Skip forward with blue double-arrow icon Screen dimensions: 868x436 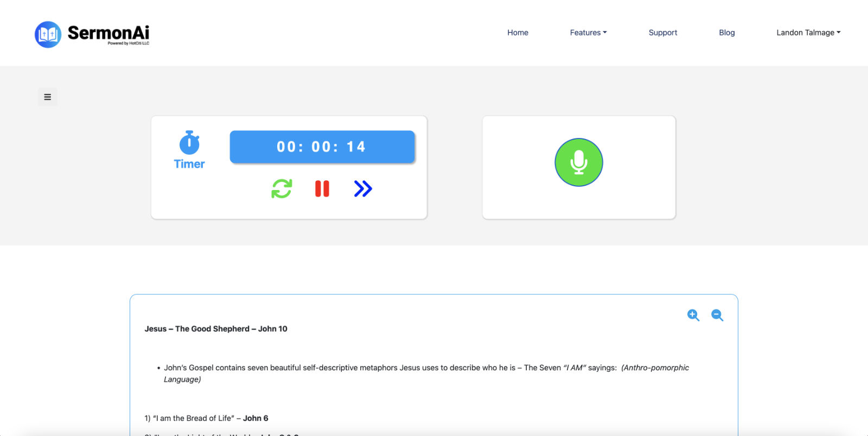pyautogui.click(x=363, y=189)
